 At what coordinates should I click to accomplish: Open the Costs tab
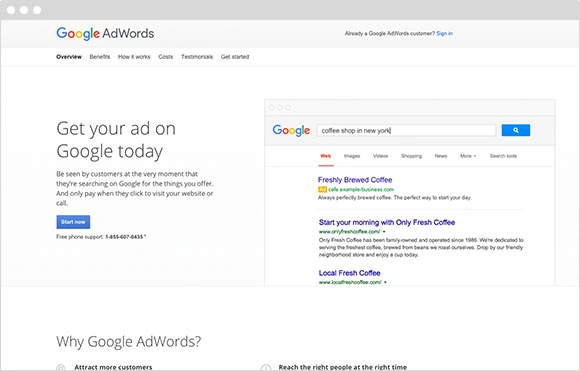pyautogui.click(x=165, y=57)
